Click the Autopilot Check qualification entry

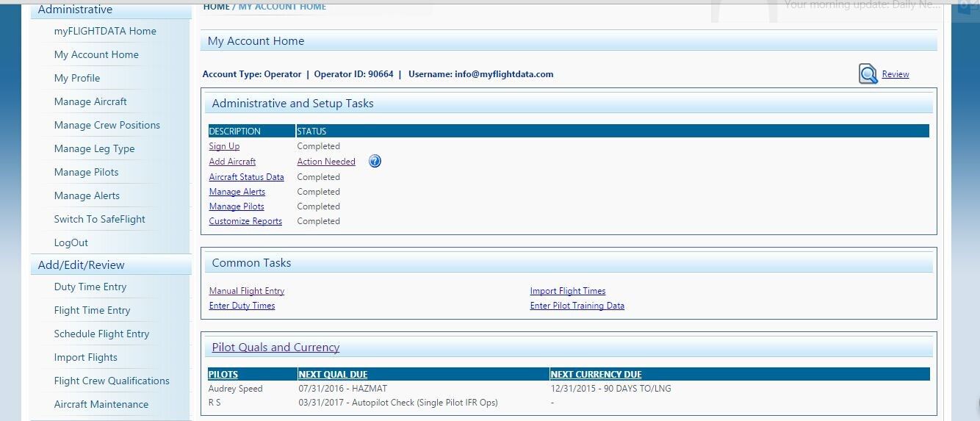point(398,403)
